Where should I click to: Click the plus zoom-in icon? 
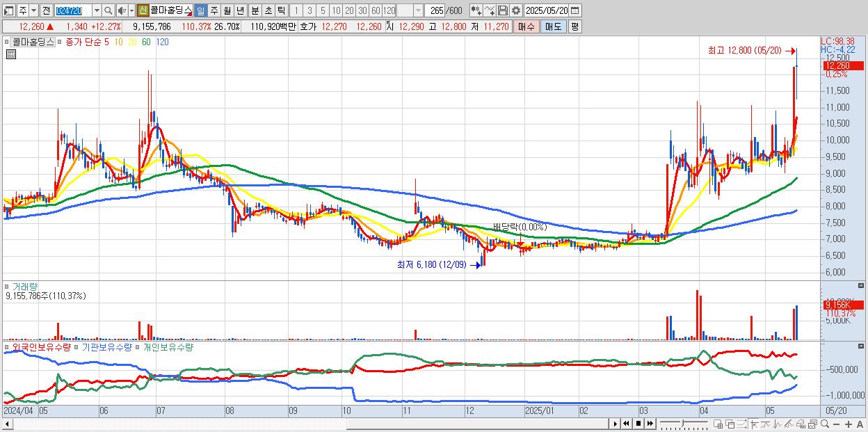(848, 424)
